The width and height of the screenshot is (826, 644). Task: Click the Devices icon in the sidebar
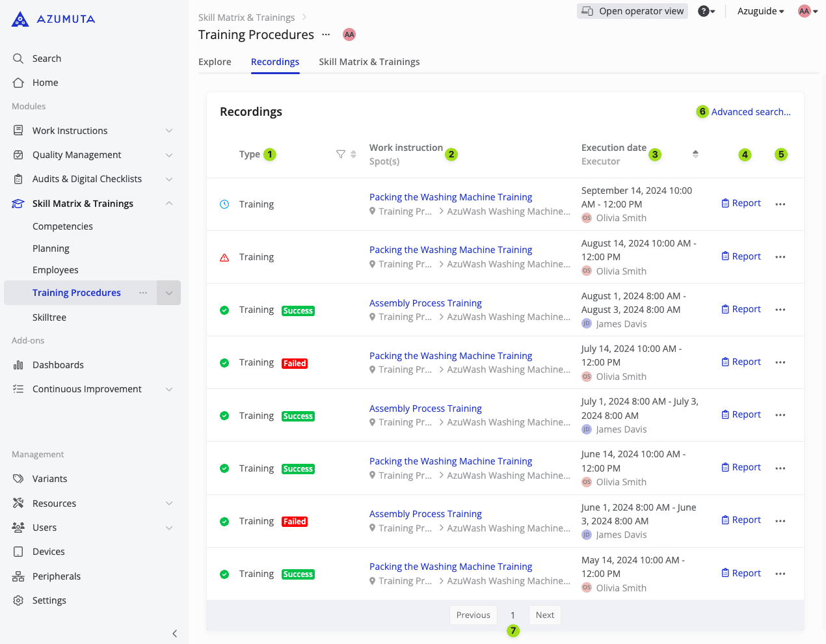(18, 551)
